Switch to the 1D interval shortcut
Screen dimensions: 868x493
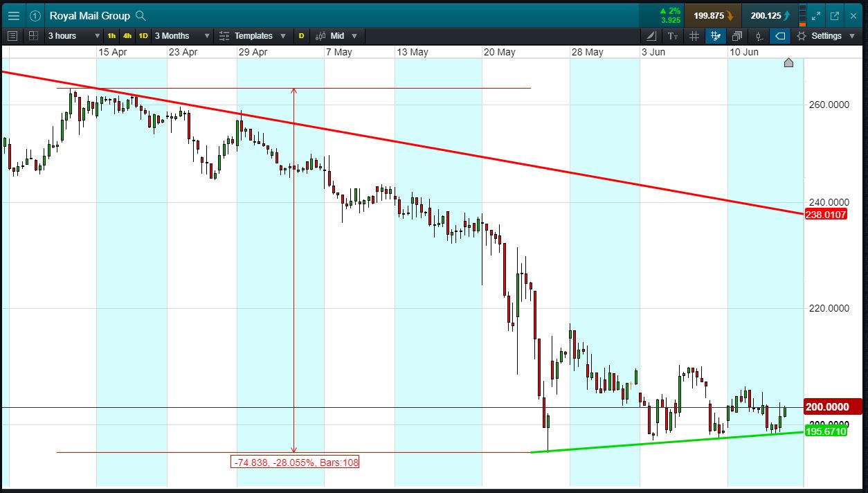coord(143,36)
